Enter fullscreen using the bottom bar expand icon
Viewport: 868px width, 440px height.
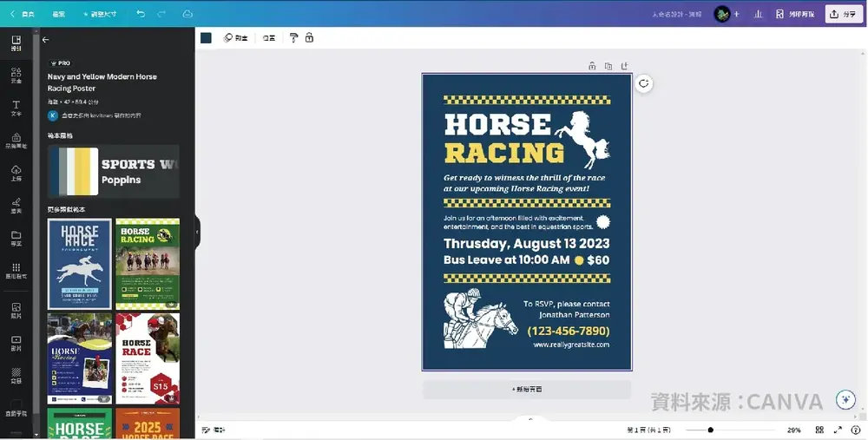[x=838, y=430]
